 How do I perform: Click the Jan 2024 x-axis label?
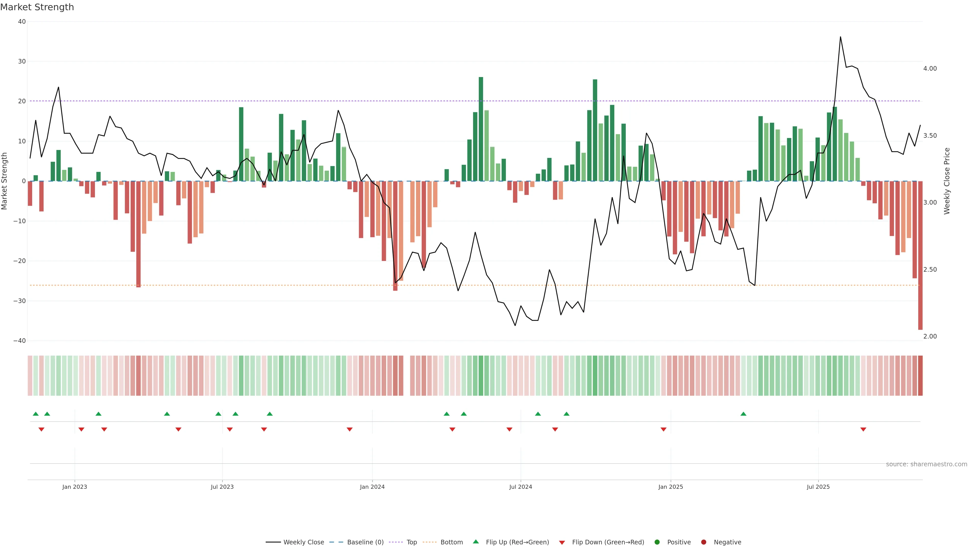click(x=372, y=487)
